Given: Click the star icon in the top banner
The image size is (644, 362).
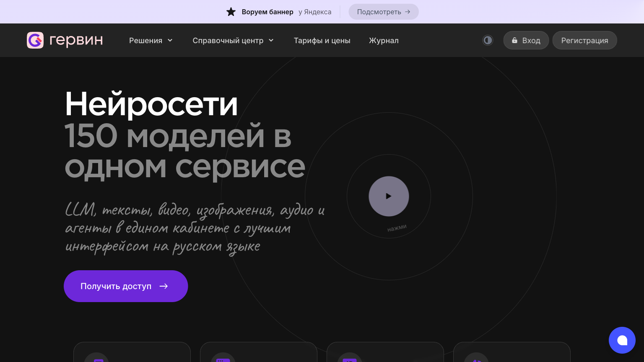Looking at the screenshot, I should tap(231, 12).
